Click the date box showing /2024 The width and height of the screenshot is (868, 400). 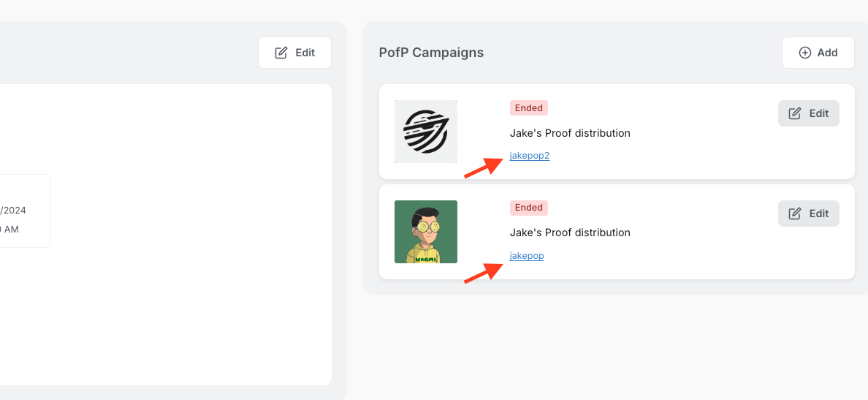[x=22, y=211]
